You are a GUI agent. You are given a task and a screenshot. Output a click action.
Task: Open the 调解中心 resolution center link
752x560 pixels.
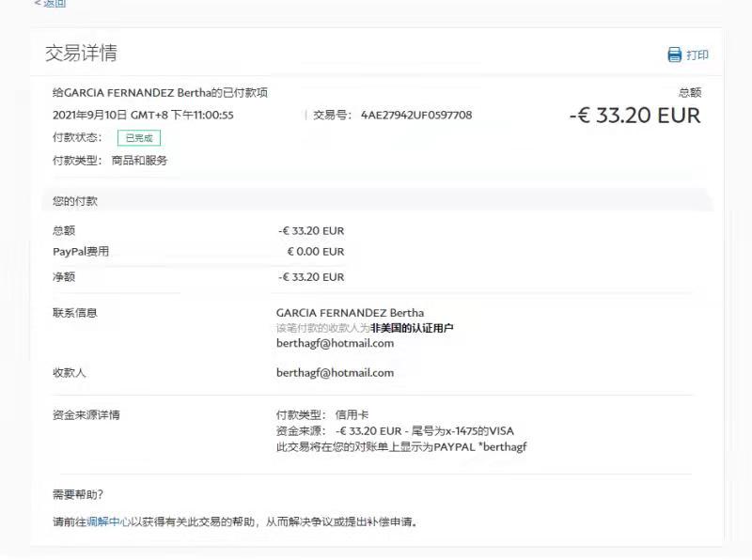pyautogui.click(x=108, y=521)
